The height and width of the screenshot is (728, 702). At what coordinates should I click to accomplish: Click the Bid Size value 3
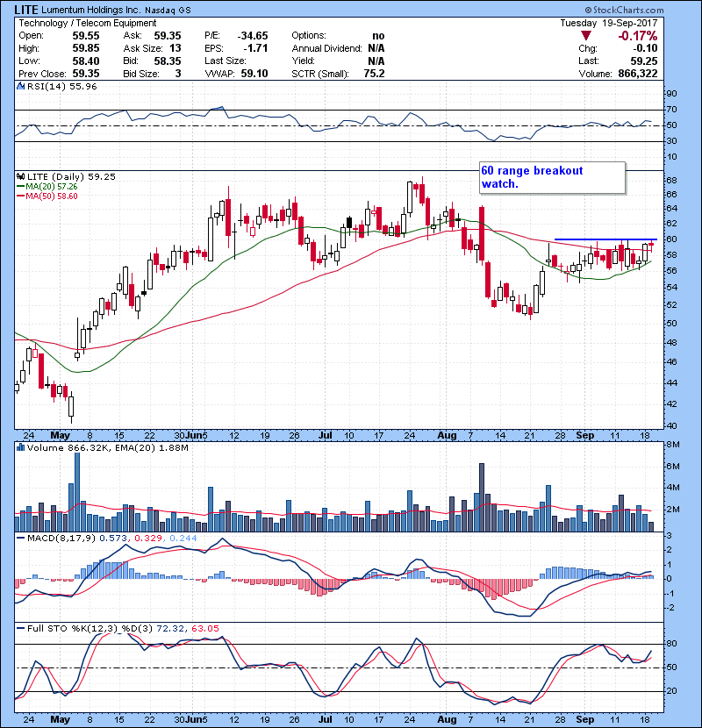pyautogui.click(x=178, y=74)
